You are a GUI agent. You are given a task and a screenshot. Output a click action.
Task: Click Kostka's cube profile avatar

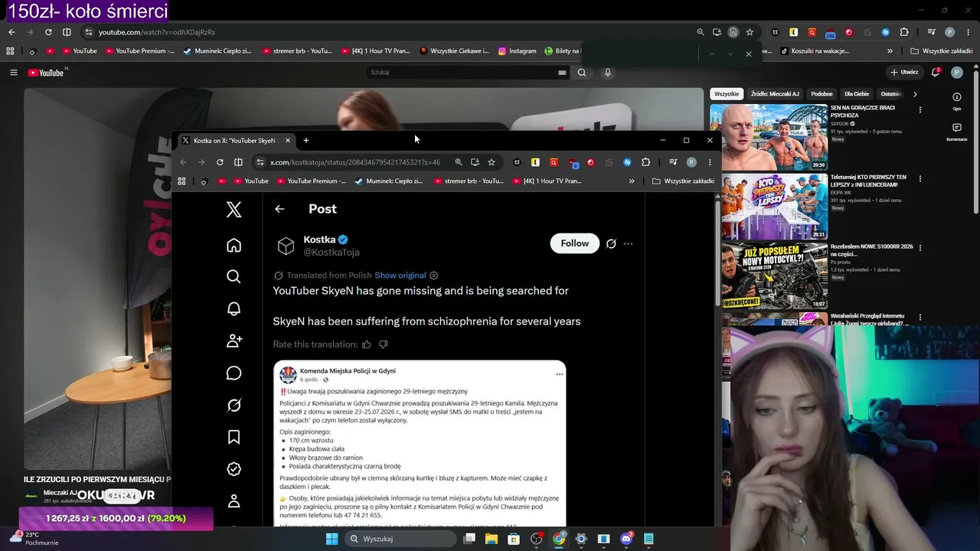(286, 245)
